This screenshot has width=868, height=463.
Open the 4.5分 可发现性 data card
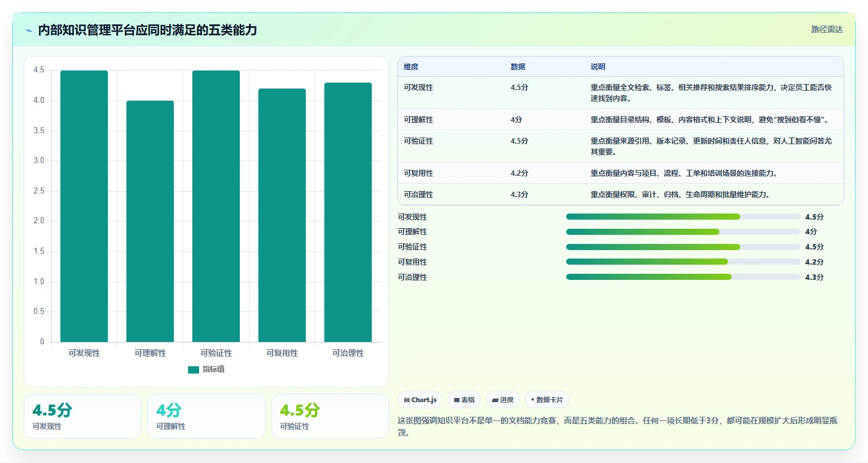(x=82, y=416)
